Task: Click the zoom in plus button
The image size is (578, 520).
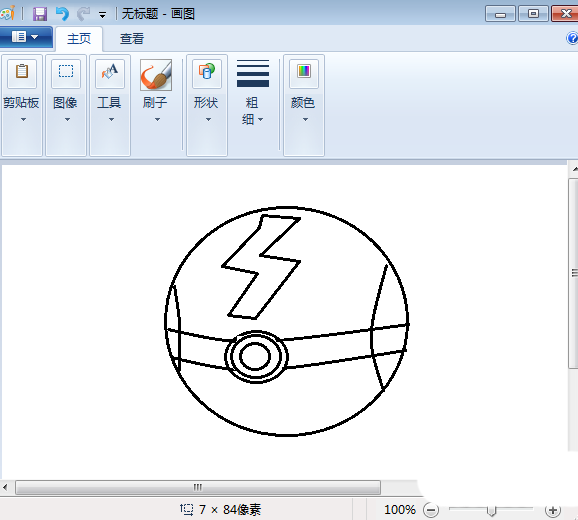Action: click(553, 510)
